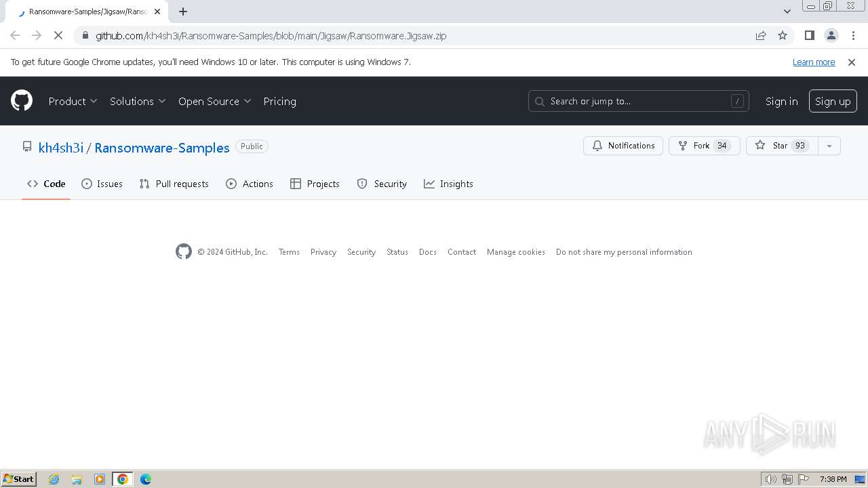Launch Internet Explorer from taskbar

click(x=54, y=479)
